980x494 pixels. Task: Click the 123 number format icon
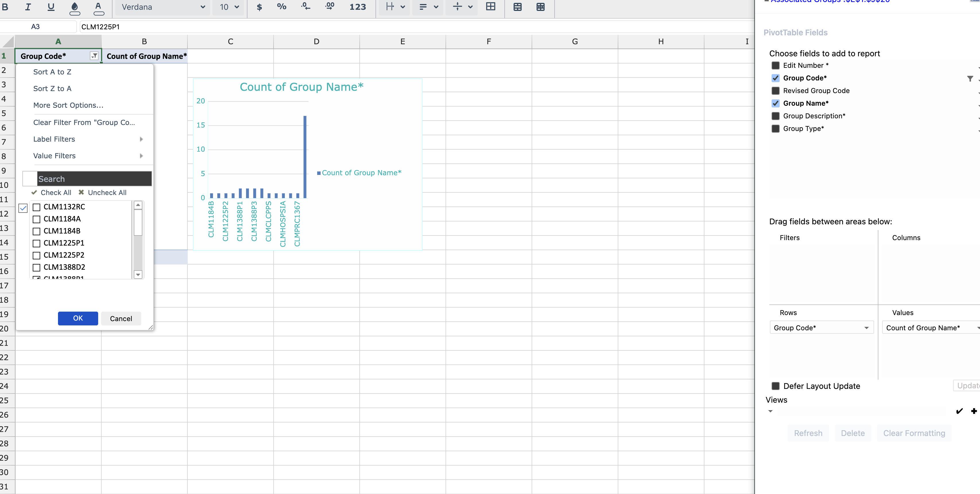(x=357, y=7)
